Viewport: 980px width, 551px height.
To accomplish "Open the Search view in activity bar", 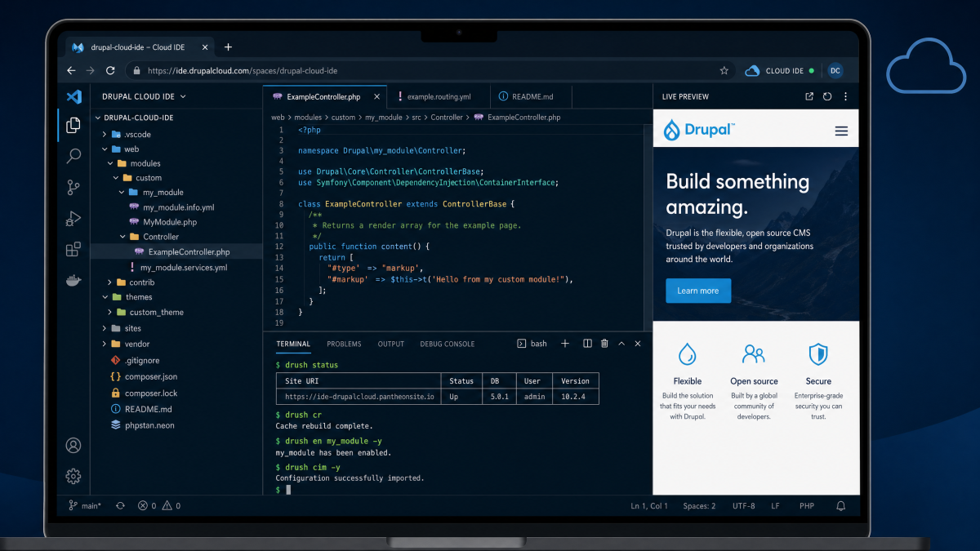I will tap(73, 156).
